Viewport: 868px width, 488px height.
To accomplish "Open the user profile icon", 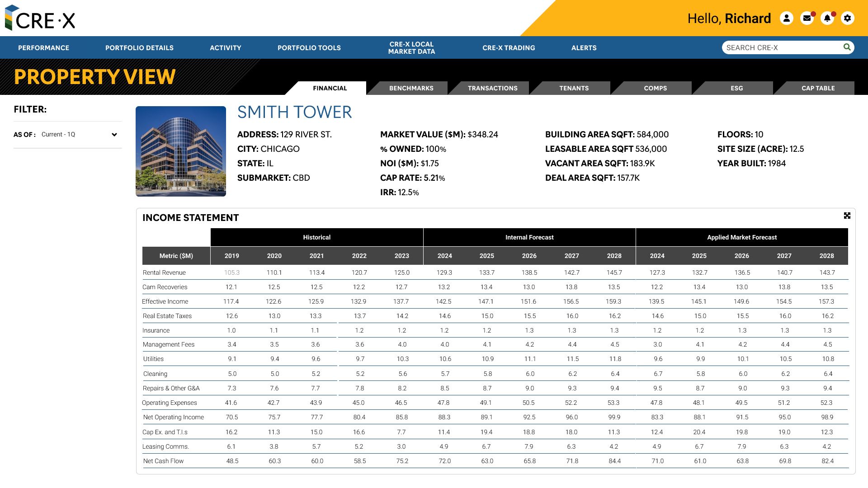I will 787,18.
